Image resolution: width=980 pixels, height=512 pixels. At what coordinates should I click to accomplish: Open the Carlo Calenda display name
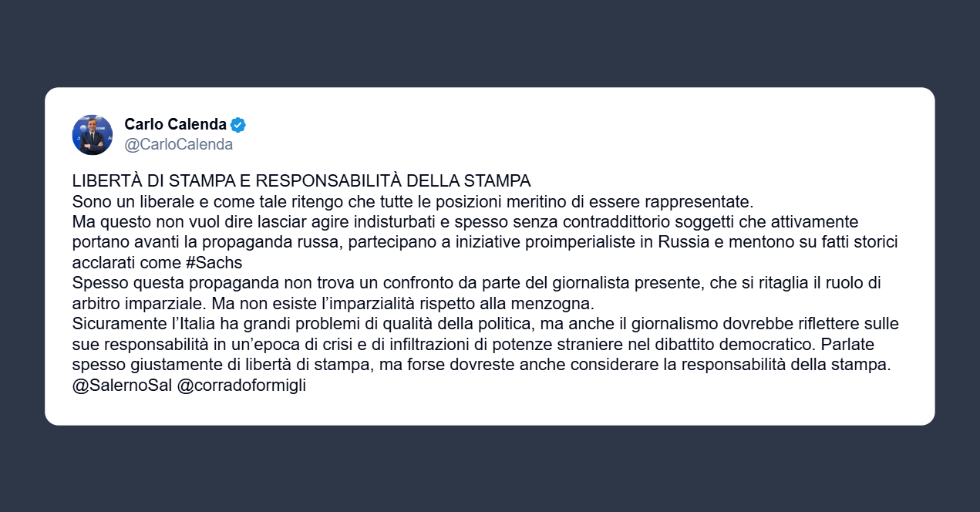tap(176, 125)
